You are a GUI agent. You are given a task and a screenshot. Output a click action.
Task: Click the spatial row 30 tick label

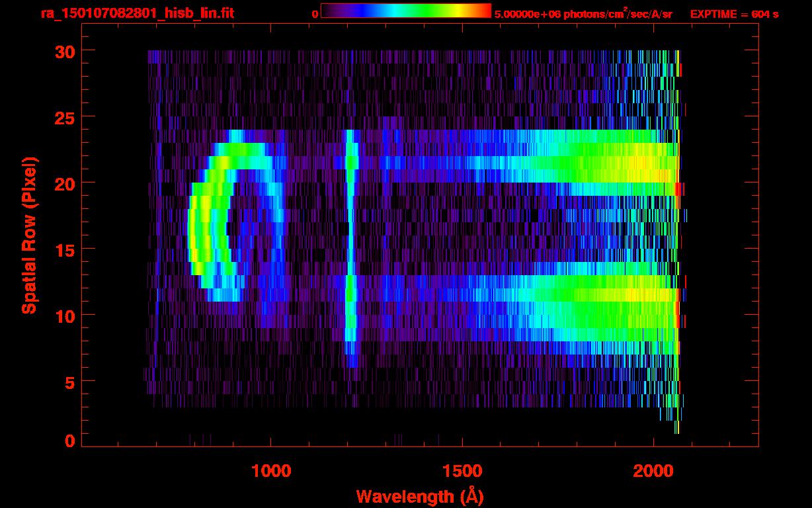pos(65,51)
